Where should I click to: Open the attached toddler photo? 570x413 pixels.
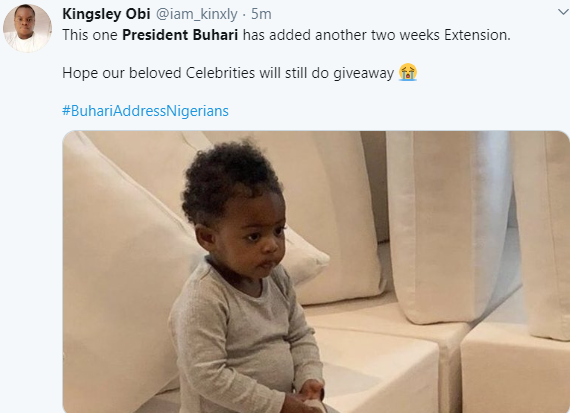tap(316, 272)
